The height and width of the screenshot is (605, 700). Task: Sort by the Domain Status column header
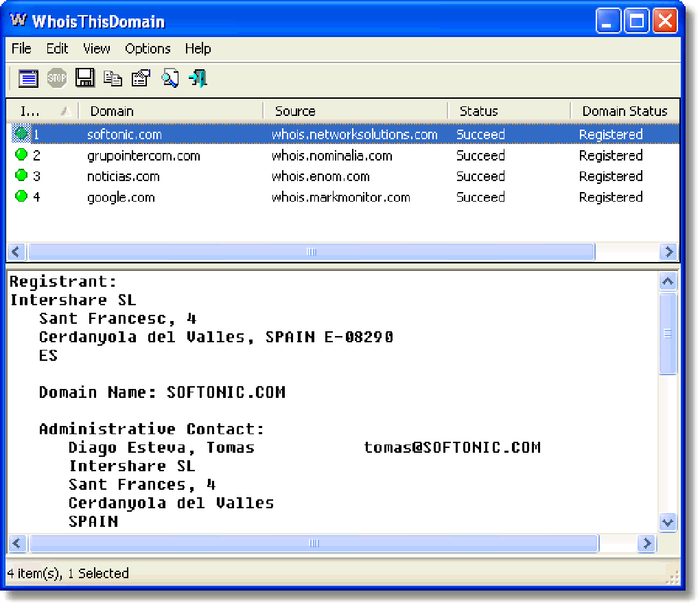pos(625,110)
